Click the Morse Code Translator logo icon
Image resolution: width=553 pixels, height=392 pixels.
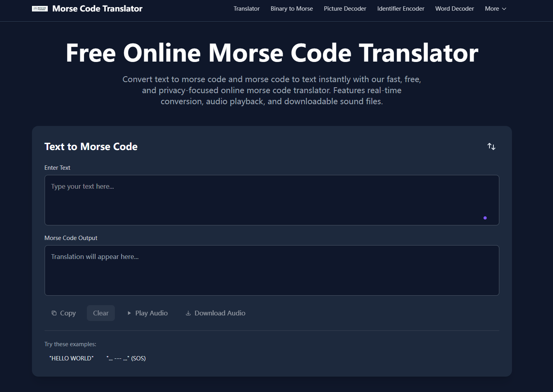[x=39, y=8]
